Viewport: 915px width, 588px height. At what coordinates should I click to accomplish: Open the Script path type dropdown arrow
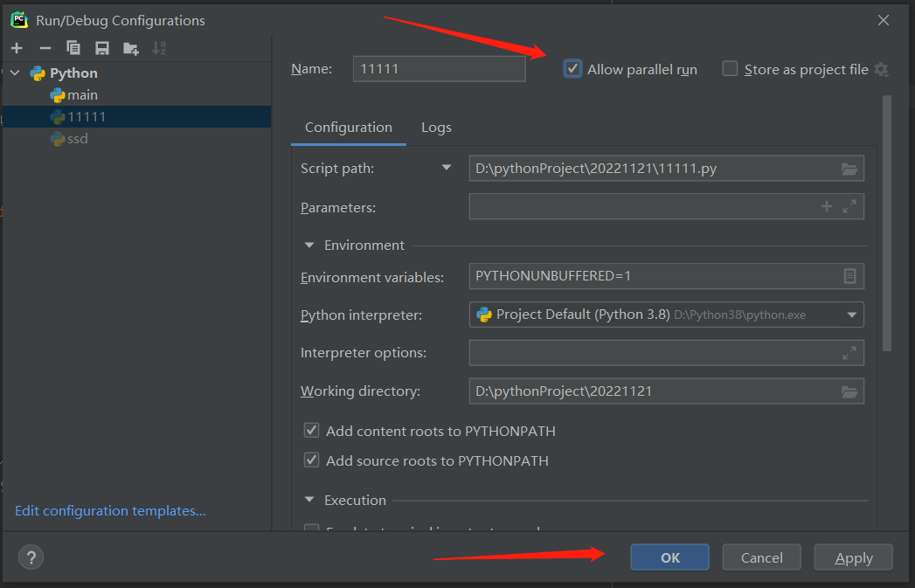447,168
